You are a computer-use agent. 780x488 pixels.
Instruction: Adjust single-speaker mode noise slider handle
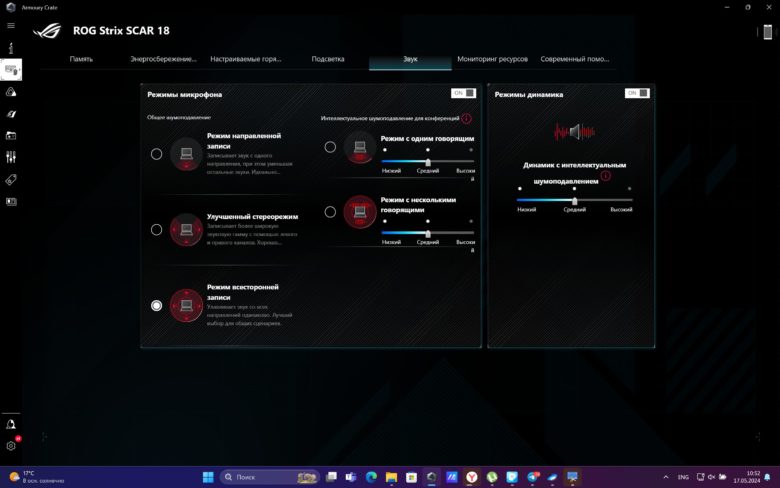pos(428,162)
